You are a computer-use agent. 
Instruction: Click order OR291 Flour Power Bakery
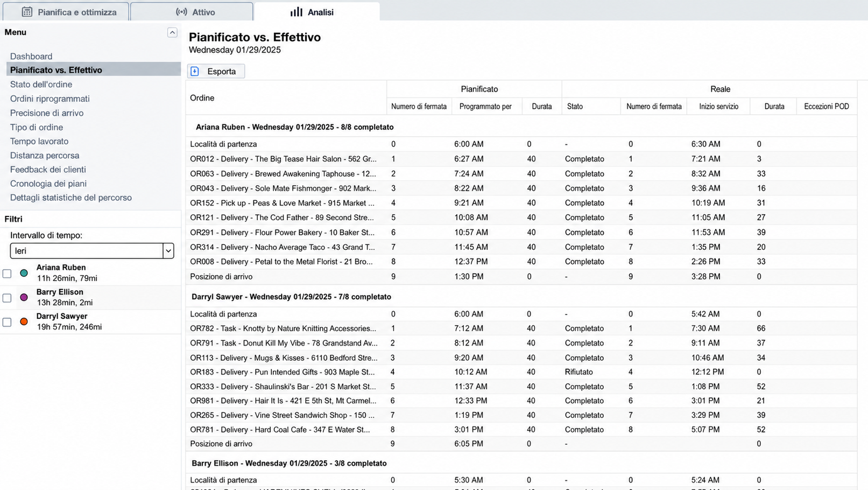[x=282, y=233]
